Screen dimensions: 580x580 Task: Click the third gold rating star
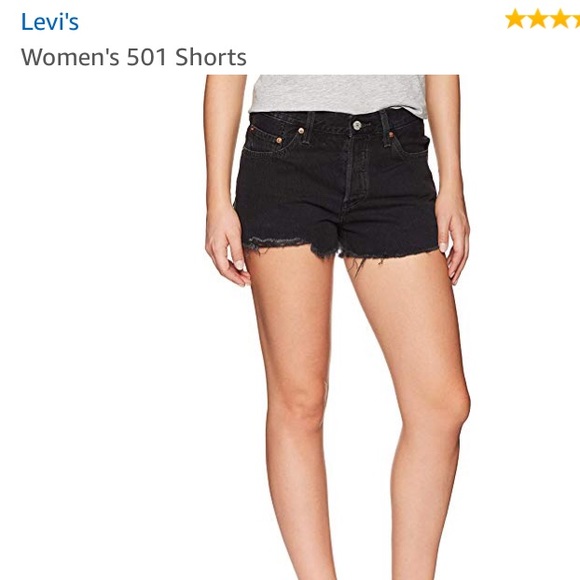pos(561,19)
